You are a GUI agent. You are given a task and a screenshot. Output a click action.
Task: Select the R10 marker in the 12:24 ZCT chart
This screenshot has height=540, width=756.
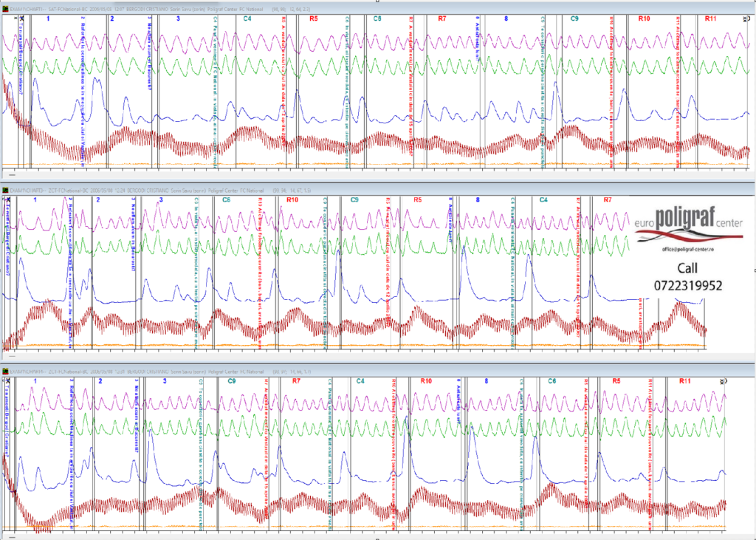[x=292, y=199]
